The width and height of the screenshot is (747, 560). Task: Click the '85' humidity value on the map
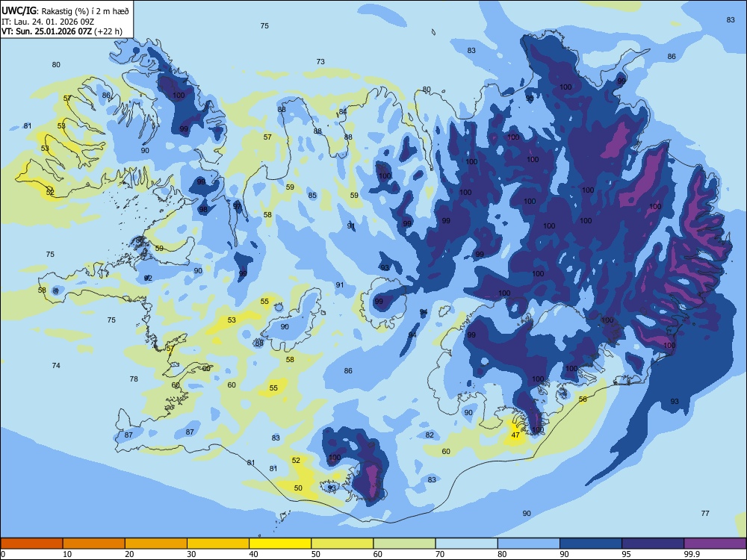pyautogui.click(x=312, y=195)
